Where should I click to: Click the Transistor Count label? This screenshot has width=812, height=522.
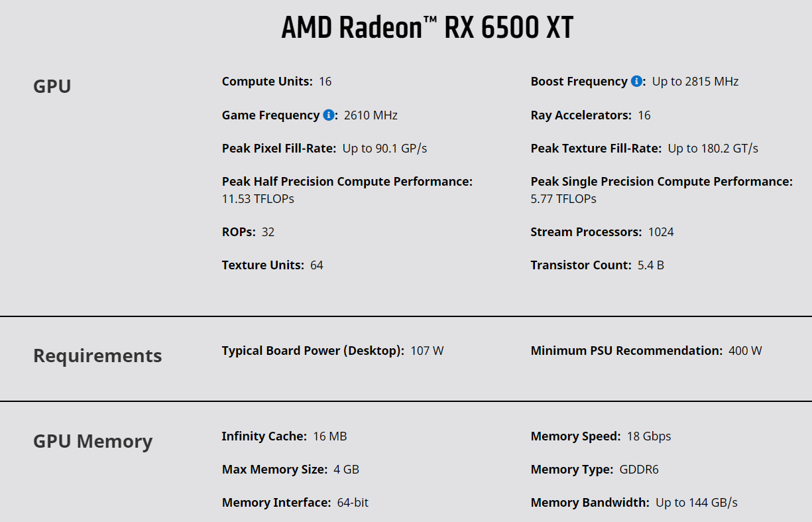click(581, 265)
